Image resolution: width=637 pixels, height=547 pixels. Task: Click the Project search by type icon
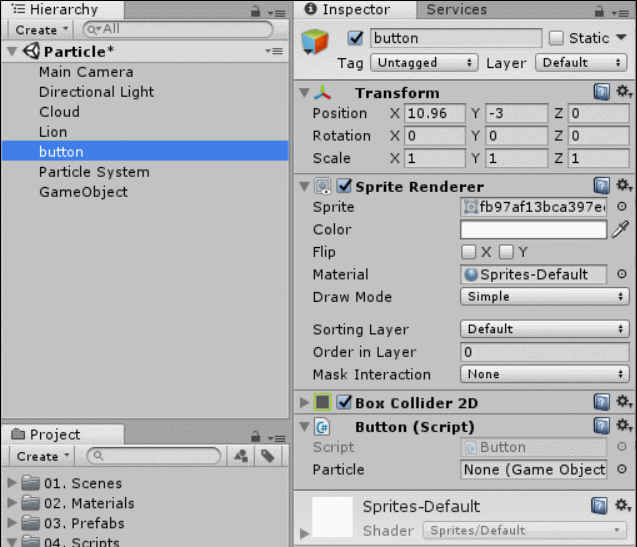click(241, 456)
